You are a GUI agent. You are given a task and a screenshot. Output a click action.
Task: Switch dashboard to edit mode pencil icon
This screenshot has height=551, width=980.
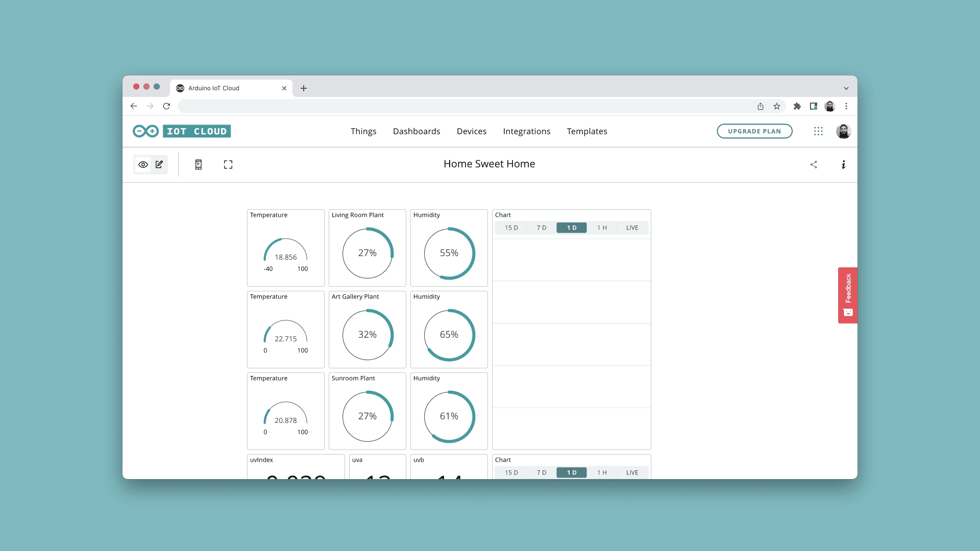[x=159, y=164]
